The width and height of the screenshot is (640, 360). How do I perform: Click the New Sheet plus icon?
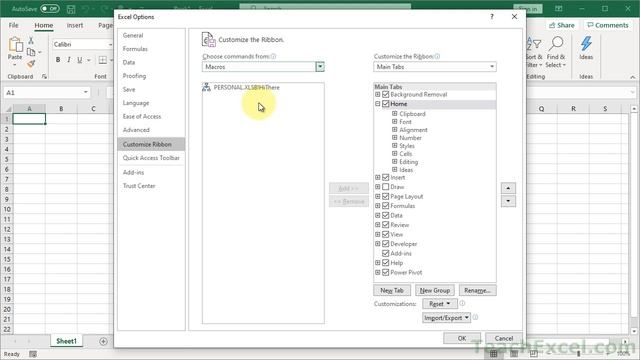tap(103, 341)
